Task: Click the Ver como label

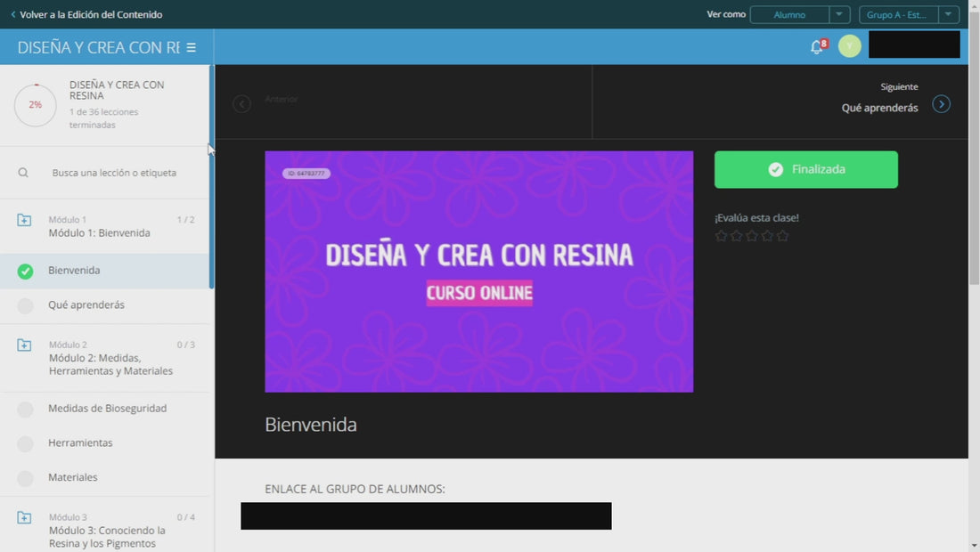Action: click(725, 14)
